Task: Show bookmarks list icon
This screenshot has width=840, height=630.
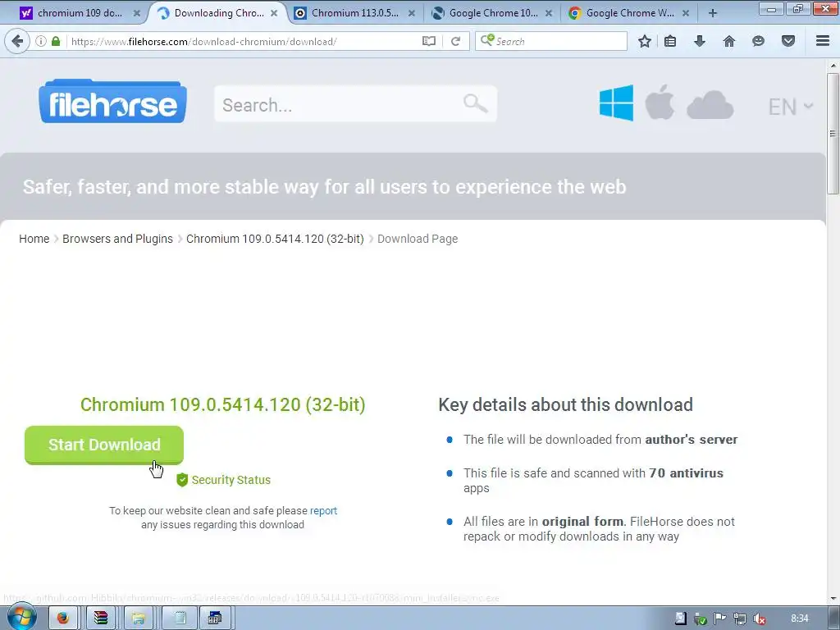Action: tap(670, 41)
